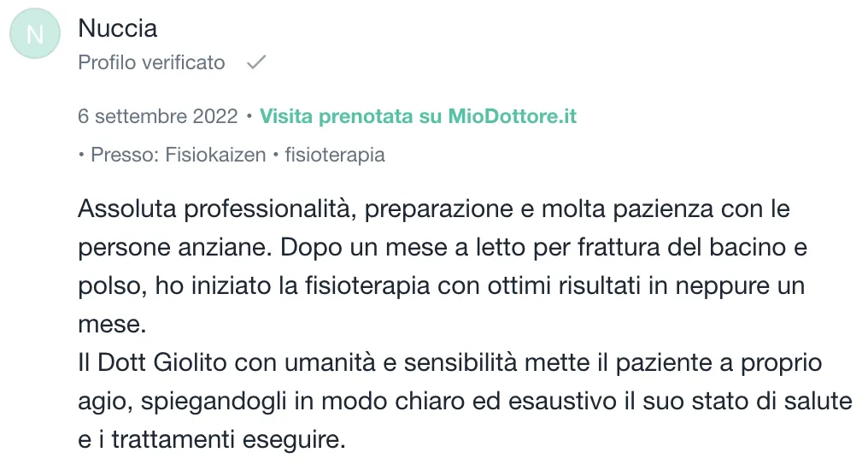Click the single word line mese.
Image resolution: width=868 pixels, height=476 pixels.
113,325
